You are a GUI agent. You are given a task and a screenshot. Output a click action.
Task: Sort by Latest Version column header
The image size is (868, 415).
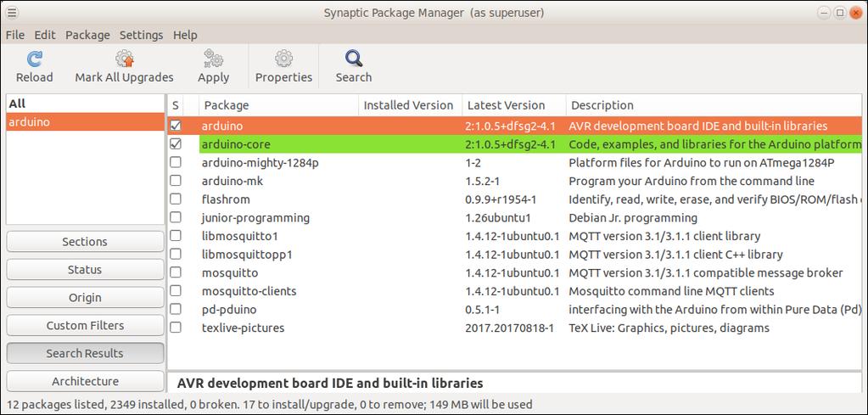513,105
